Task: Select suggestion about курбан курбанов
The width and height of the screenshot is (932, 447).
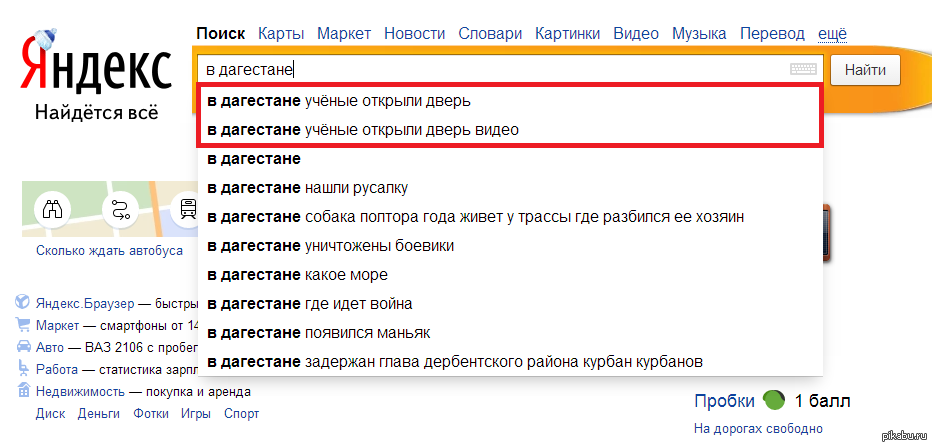Action: [511, 361]
